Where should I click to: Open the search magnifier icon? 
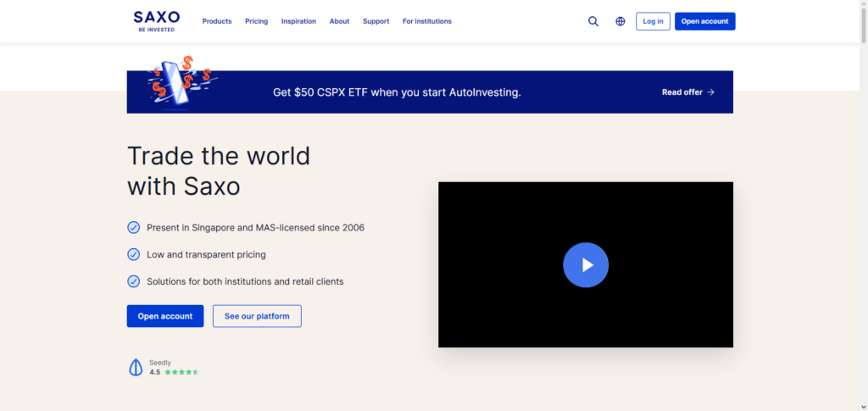tap(593, 21)
